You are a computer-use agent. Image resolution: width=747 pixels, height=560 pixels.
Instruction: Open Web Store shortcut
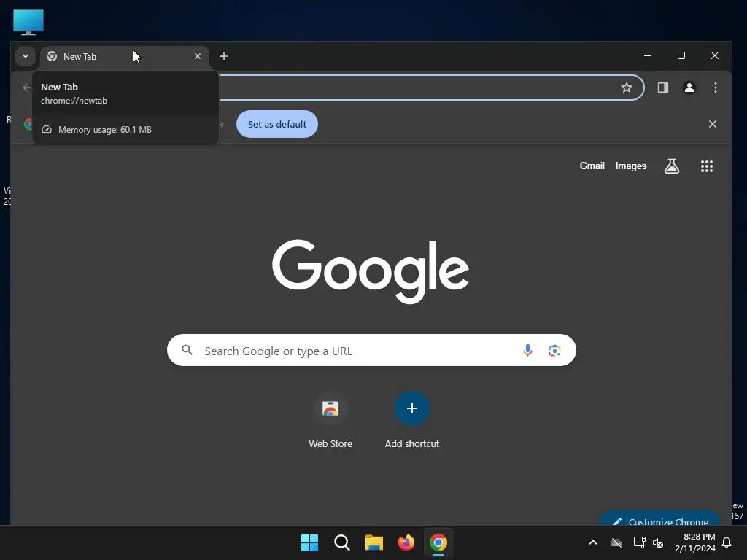point(330,420)
